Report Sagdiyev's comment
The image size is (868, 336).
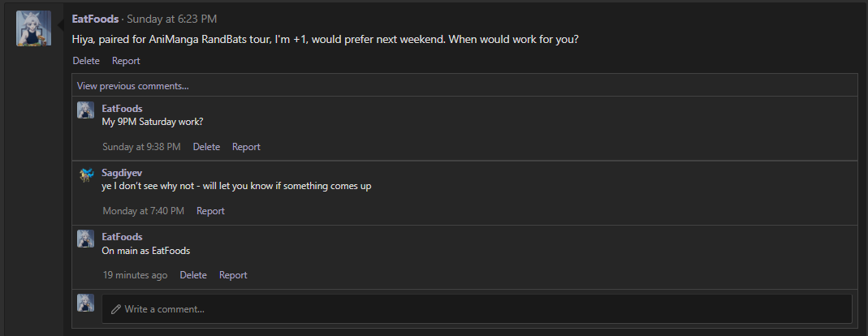(210, 211)
